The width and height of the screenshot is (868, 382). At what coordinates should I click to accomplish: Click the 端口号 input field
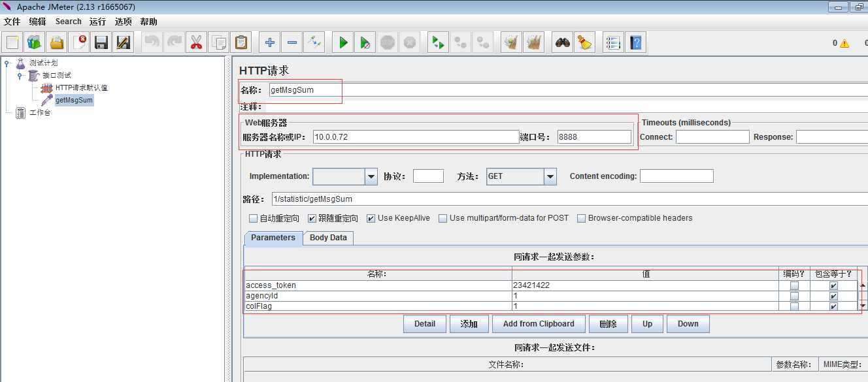coord(594,137)
